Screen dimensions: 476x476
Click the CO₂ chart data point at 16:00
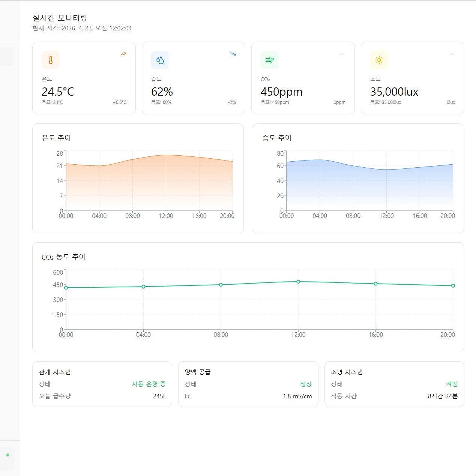376,284
